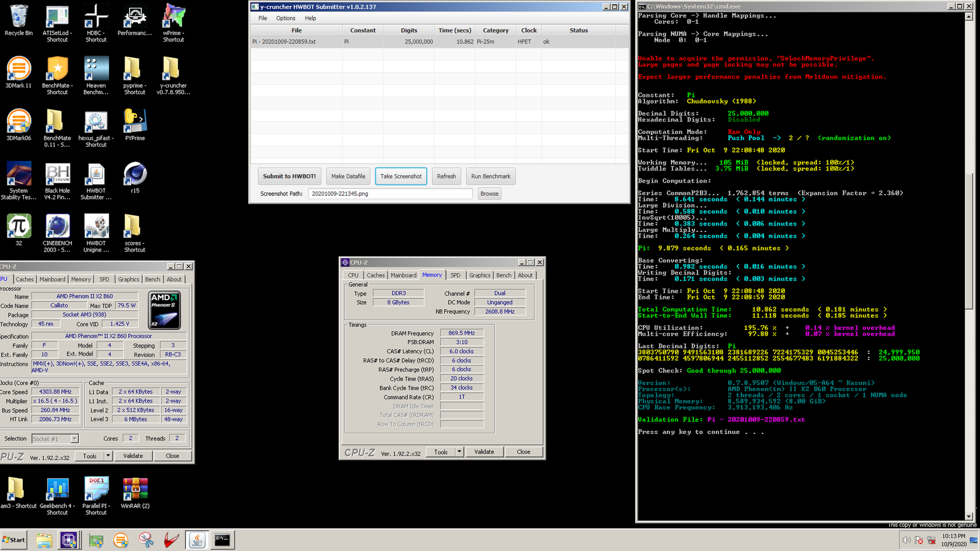Click Make Datafile button
Viewport: 980px width, 551px height.
349,177
